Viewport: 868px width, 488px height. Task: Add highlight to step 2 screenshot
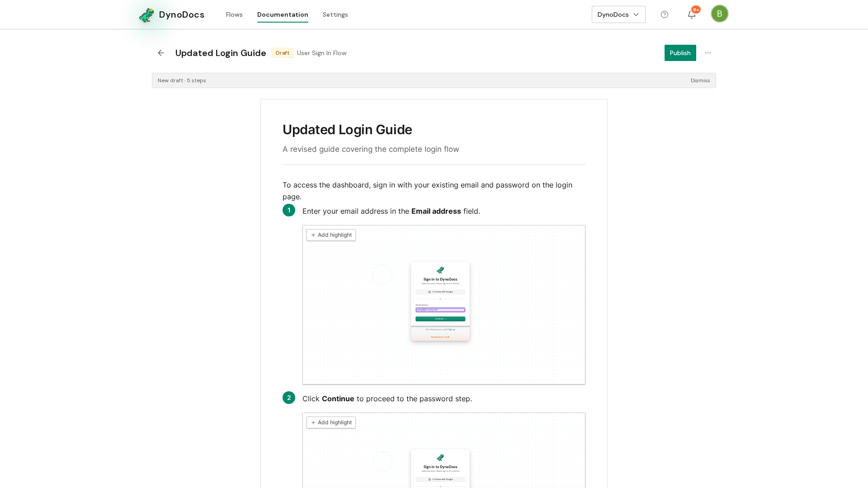point(331,422)
